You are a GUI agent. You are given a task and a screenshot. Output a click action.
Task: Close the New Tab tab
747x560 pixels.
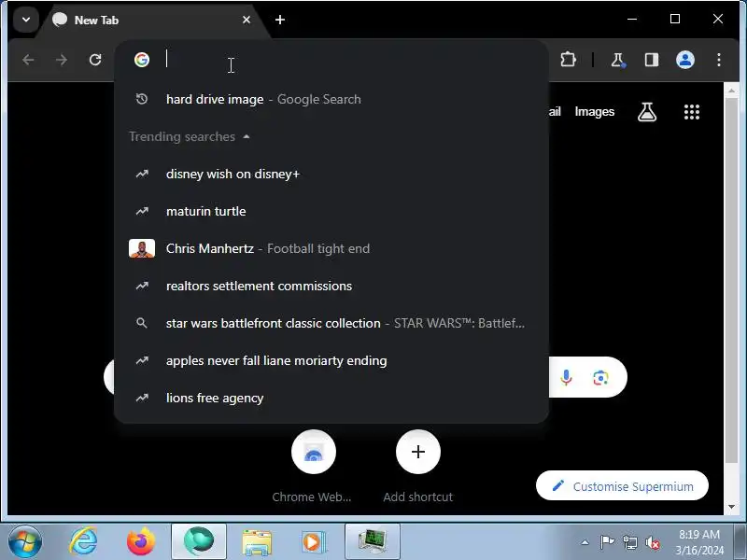click(x=247, y=20)
